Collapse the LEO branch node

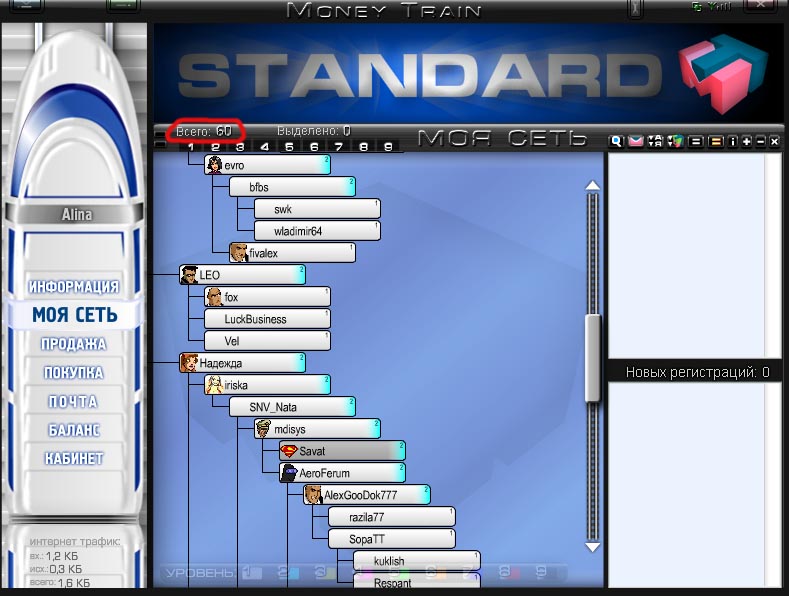[242, 274]
